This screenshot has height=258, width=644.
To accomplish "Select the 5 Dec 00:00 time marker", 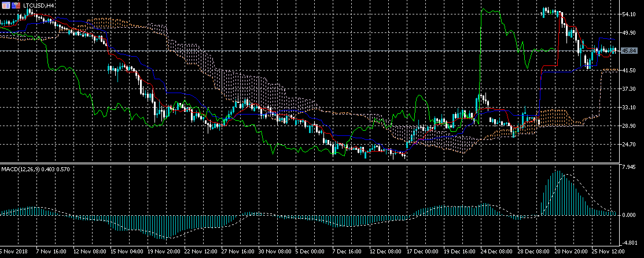I will (x=310, y=253).
